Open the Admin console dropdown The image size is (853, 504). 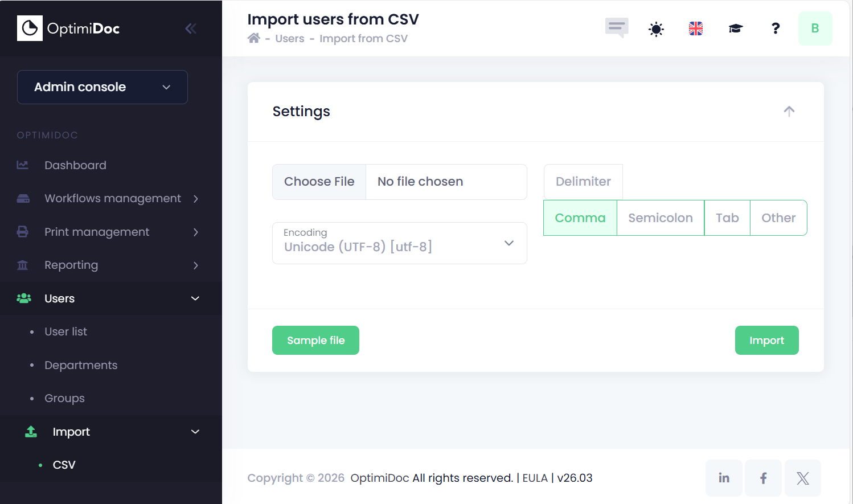tap(102, 87)
